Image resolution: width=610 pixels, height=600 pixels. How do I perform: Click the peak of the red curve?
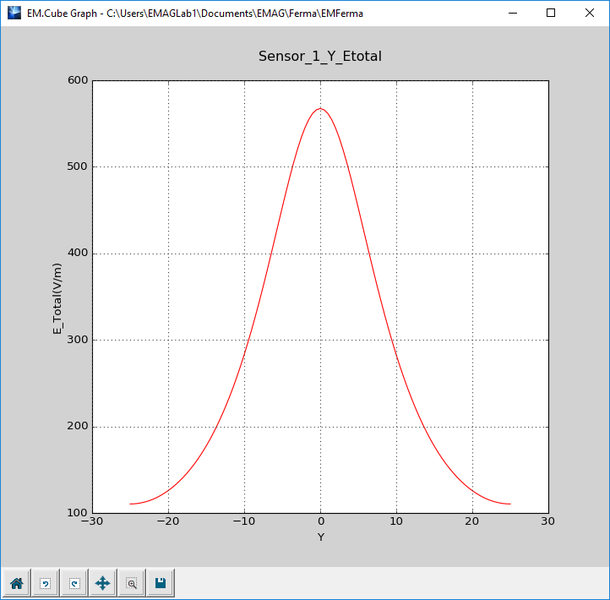tap(320, 108)
